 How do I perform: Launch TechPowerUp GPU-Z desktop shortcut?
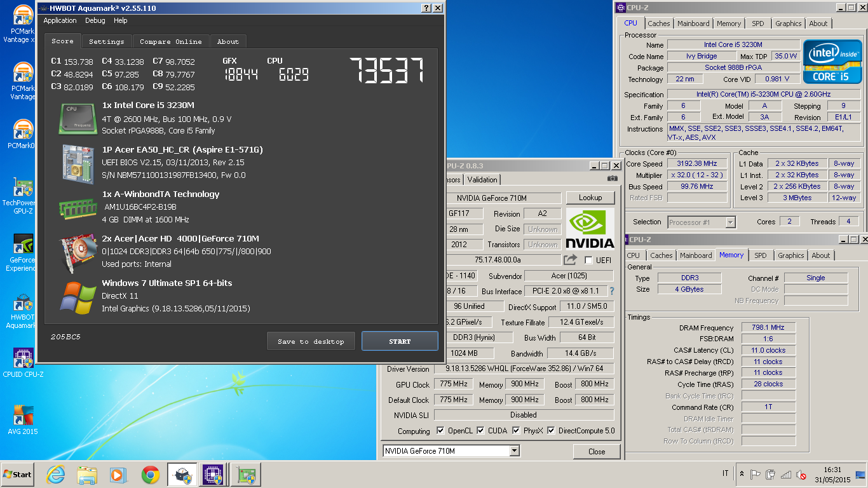coord(23,196)
